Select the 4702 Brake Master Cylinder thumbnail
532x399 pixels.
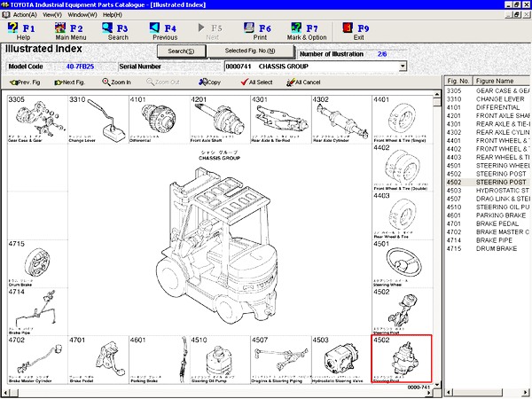point(37,360)
